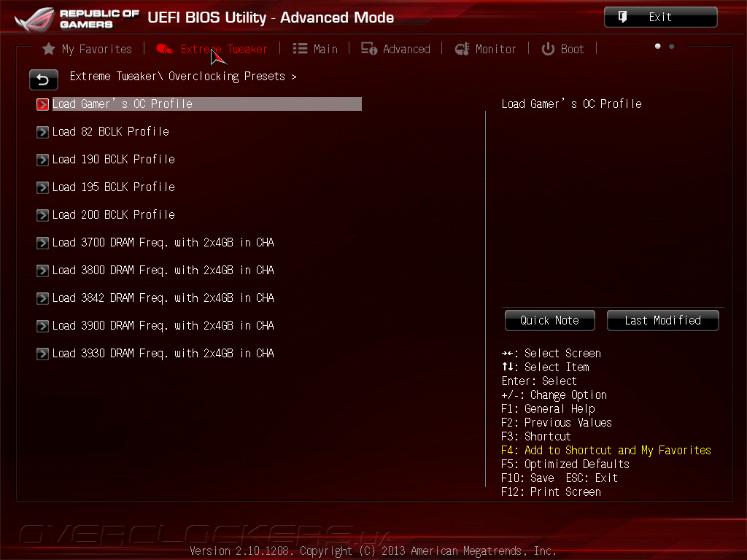Open the My Favorites tab
The height and width of the screenshot is (560, 747).
88,49
